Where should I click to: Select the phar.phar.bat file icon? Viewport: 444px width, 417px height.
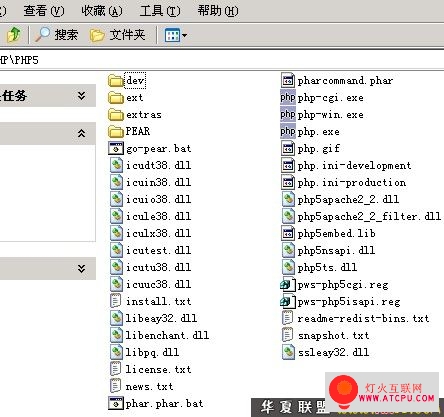(116, 403)
